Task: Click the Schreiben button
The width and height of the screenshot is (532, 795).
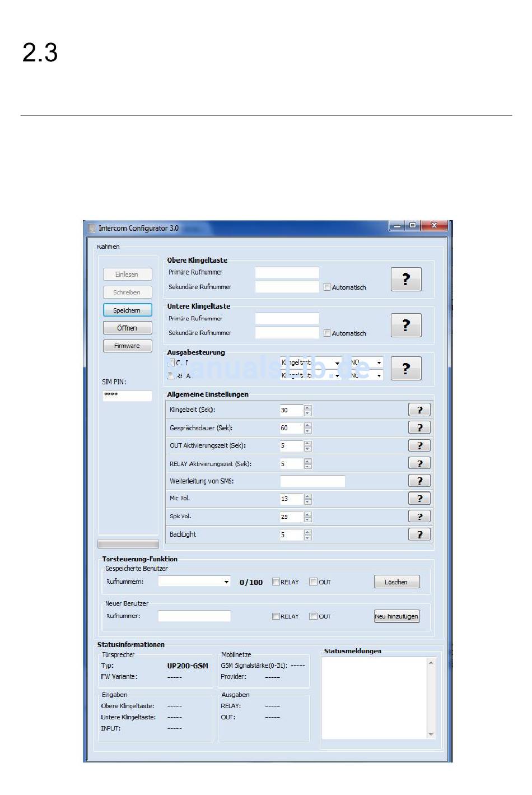Action: 127,292
